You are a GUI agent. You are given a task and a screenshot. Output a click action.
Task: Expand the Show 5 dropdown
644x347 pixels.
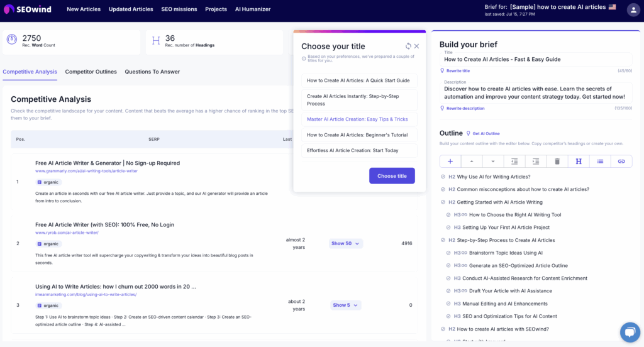[345, 305]
